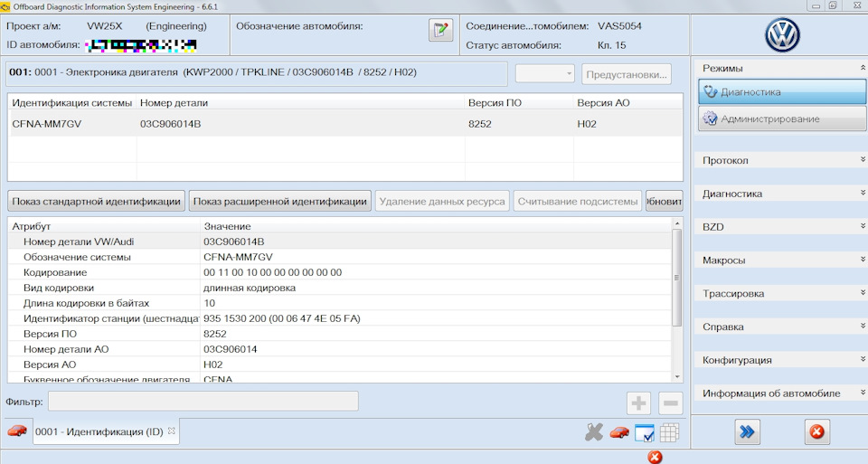
Task: Click the attribute list scrollbar
Action: pyautogui.click(x=676, y=278)
